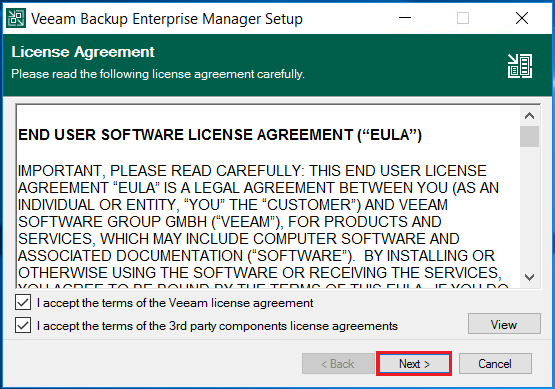Click 'Please read the following license agreement carefully'
Image resolution: width=555 pixels, height=389 pixels.
point(158,74)
